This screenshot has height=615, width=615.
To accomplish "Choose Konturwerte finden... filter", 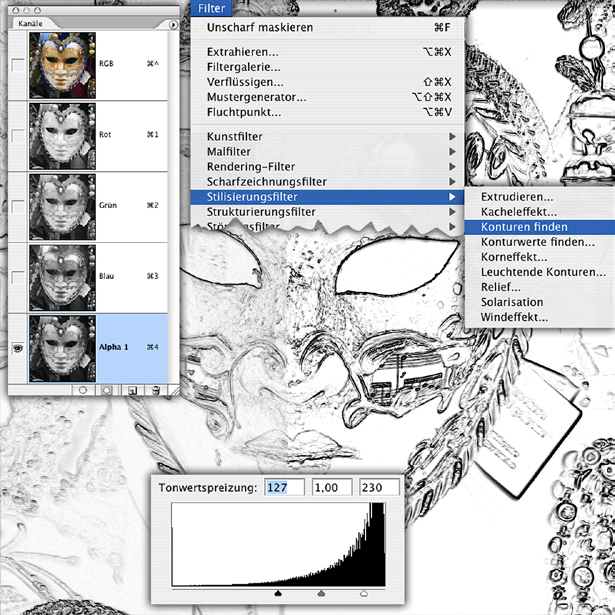I will [x=540, y=242].
